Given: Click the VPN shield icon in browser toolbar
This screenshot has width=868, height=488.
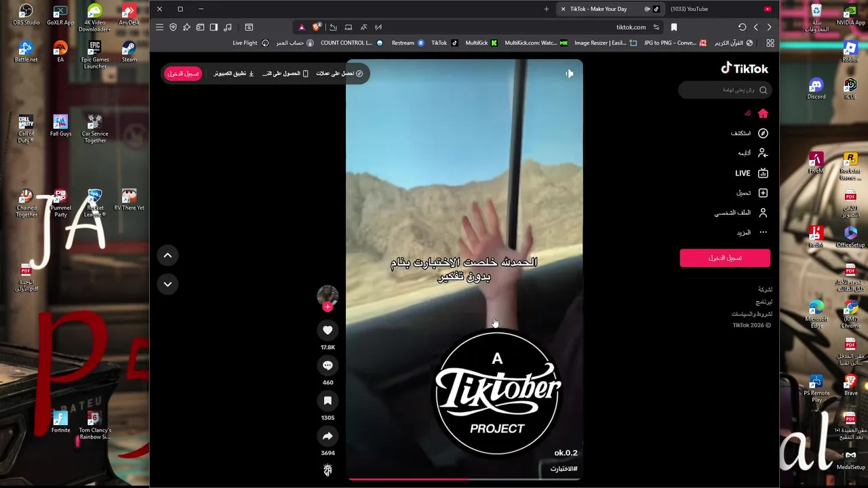Looking at the screenshot, I should point(173,27).
